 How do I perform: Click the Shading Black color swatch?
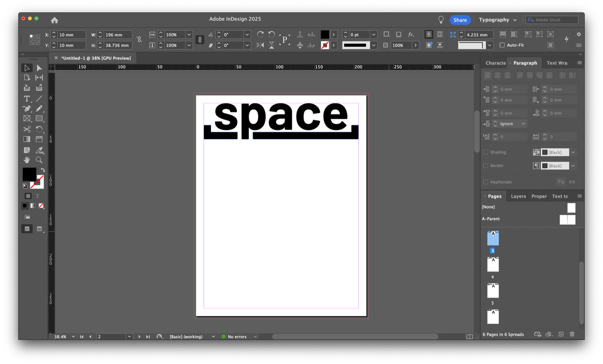coord(555,152)
